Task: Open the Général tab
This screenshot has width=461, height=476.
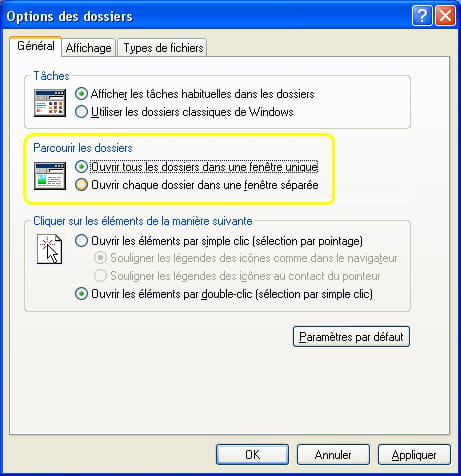Action: [36, 46]
